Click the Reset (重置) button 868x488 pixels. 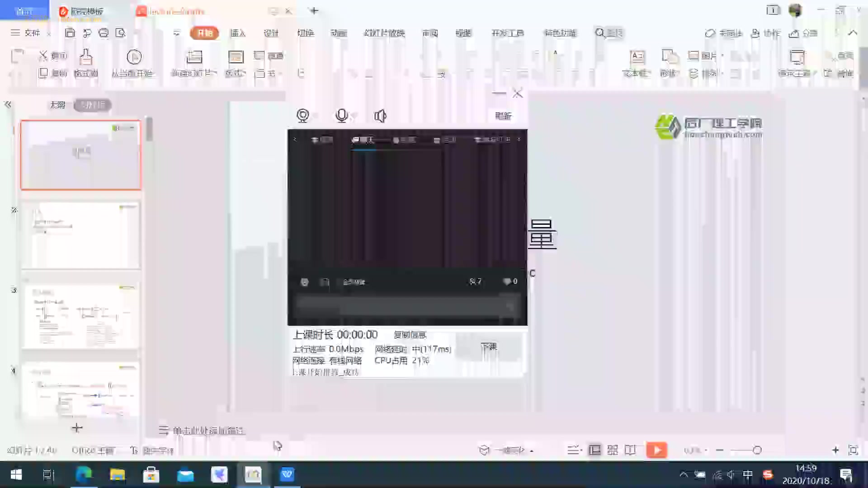tap(269, 56)
